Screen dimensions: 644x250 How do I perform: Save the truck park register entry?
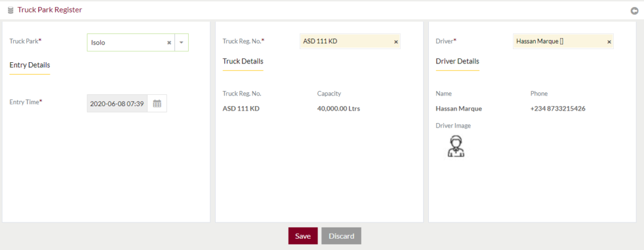pyautogui.click(x=303, y=236)
